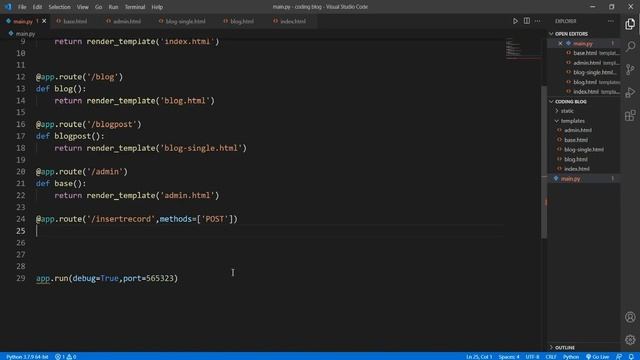The image size is (640, 360).
Task: Change line ending via CRLF status item
Action: (551, 357)
